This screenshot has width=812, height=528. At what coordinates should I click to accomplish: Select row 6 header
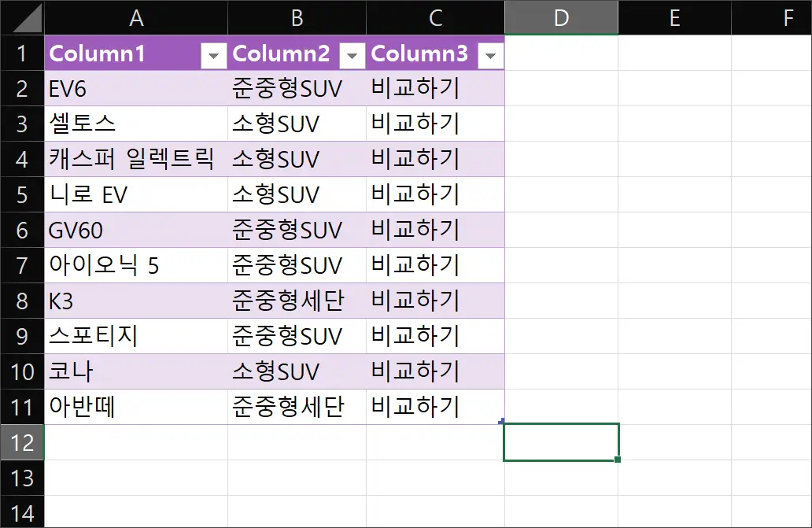[x=22, y=230]
